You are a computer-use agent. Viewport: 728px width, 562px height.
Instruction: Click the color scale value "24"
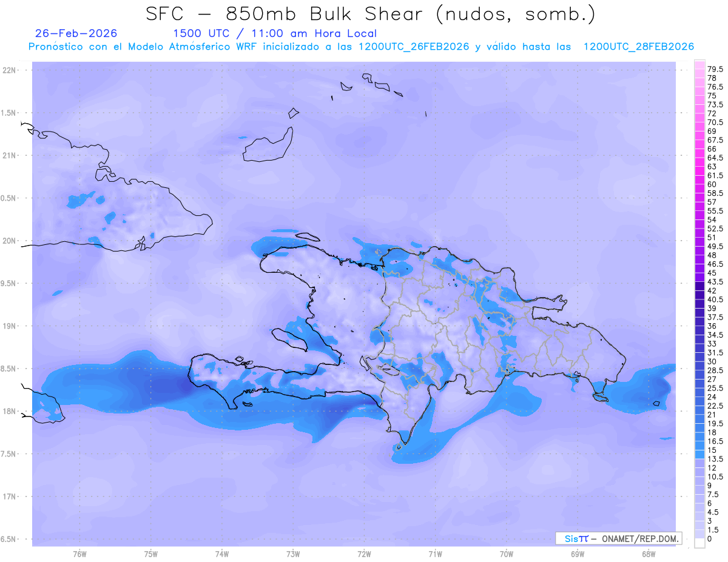[x=712, y=396]
